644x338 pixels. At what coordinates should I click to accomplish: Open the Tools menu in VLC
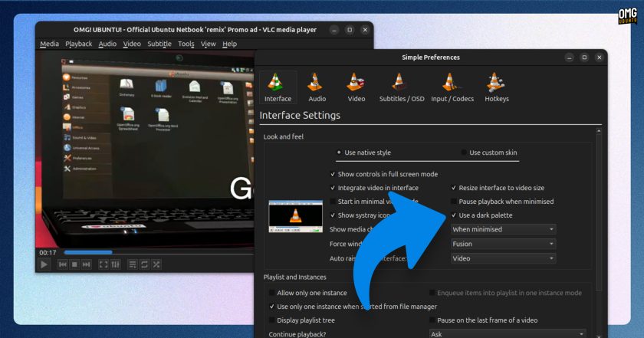(x=186, y=44)
